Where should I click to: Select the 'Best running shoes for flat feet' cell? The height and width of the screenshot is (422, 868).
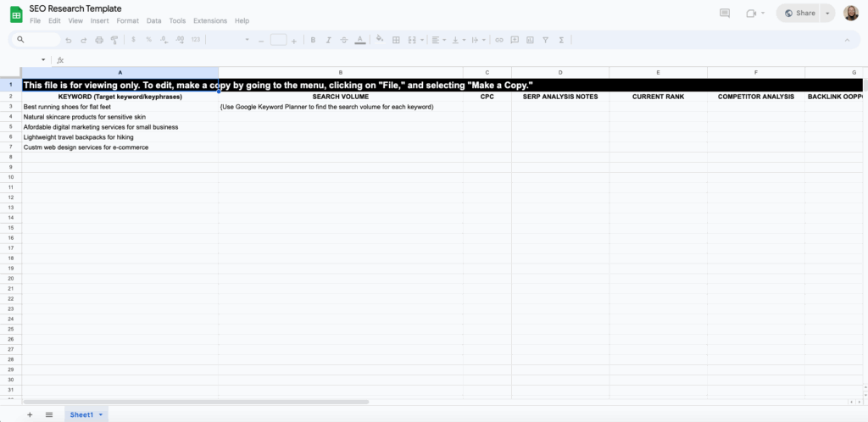(x=120, y=107)
